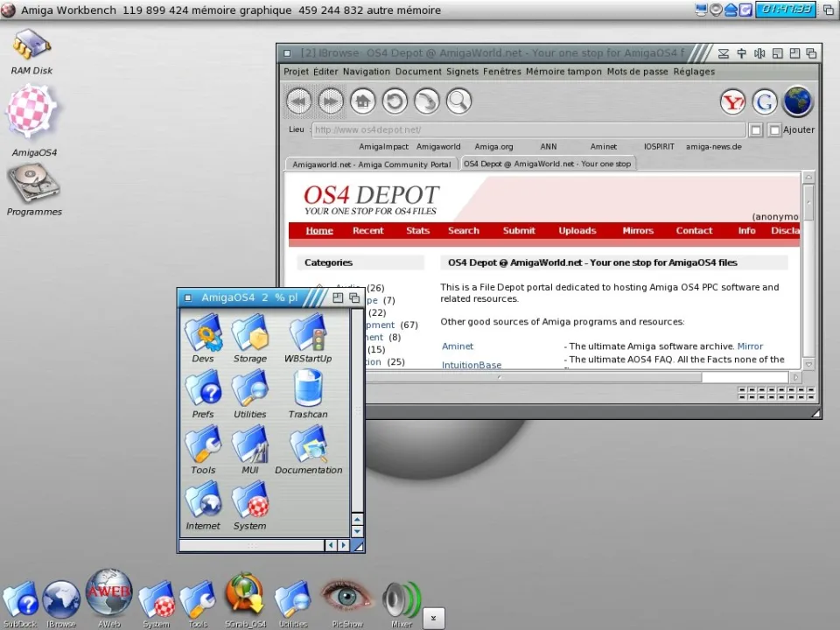Open the Mixer from the dock
This screenshot has height=630, width=840.
402,601
